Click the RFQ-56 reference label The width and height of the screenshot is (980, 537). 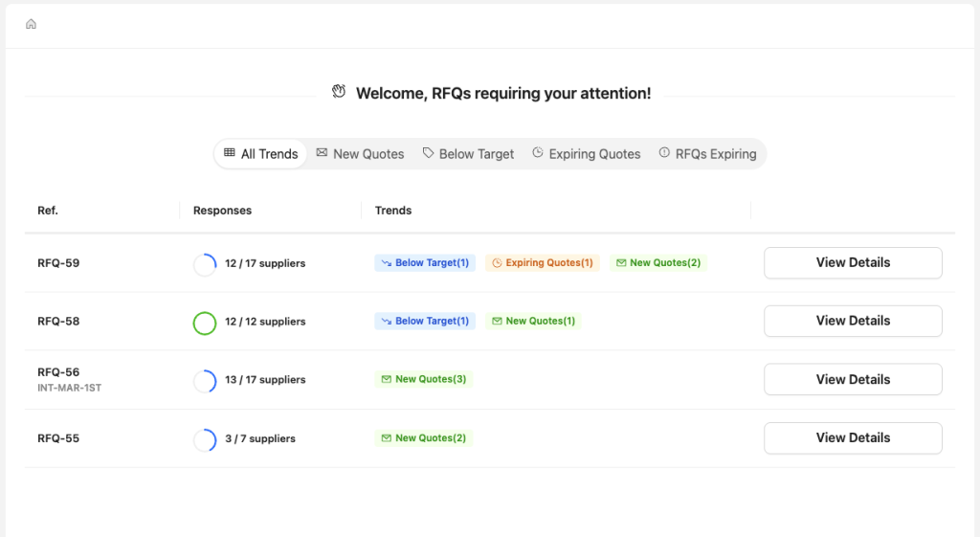click(58, 373)
